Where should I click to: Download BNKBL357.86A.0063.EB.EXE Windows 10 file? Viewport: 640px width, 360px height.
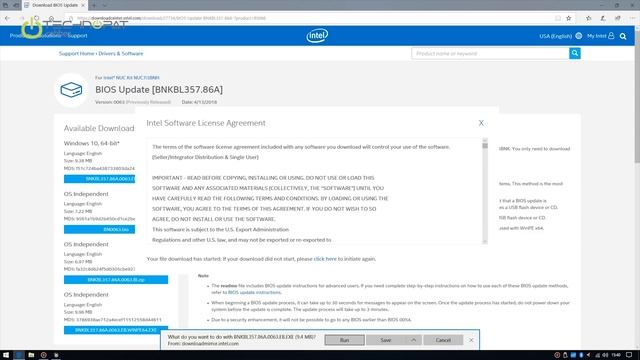point(99,179)
